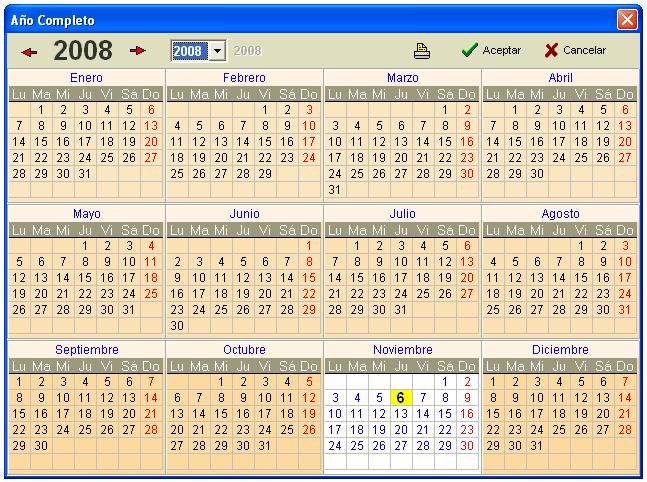Viewport: 647px width, 482px height.
Task: Go to previous year with left red arrow
Action: [29, 52]
